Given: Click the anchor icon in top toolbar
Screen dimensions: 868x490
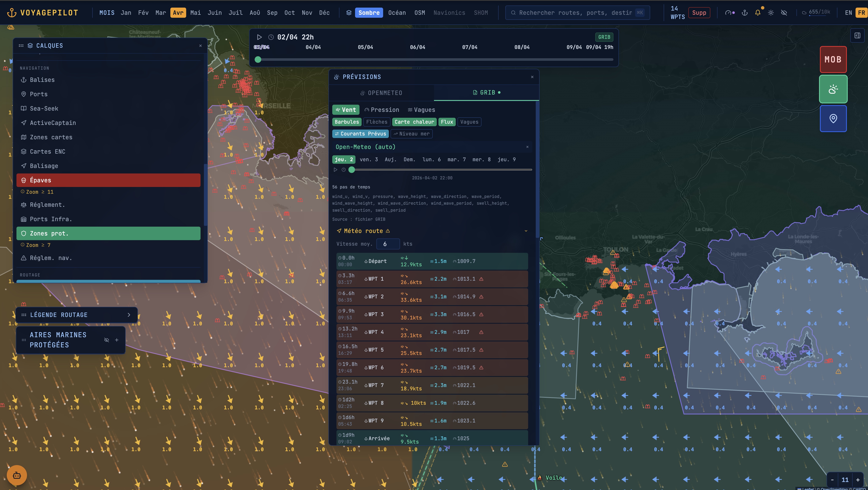Looking at the screenshot, I should (744, 13).
